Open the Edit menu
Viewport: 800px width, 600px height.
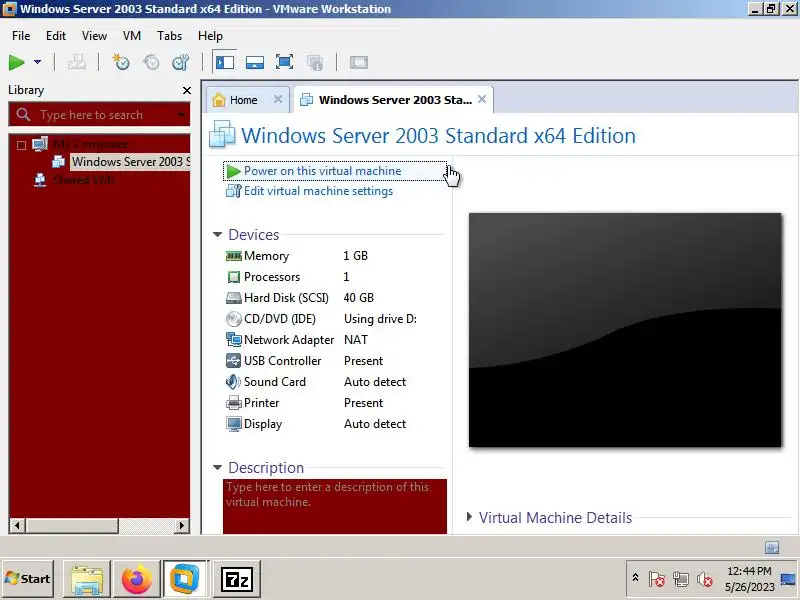point(56,36)
